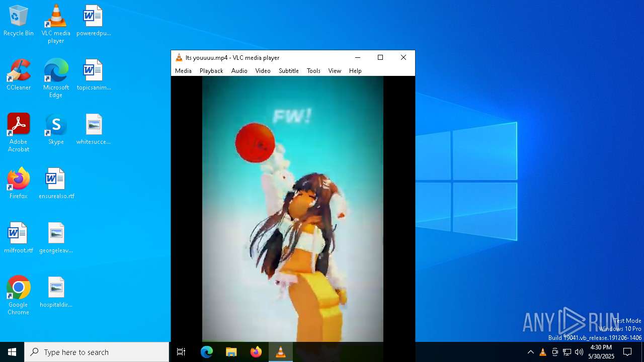Click the playing video area in VLC
The image size is (644, 362).
(293, 209)
